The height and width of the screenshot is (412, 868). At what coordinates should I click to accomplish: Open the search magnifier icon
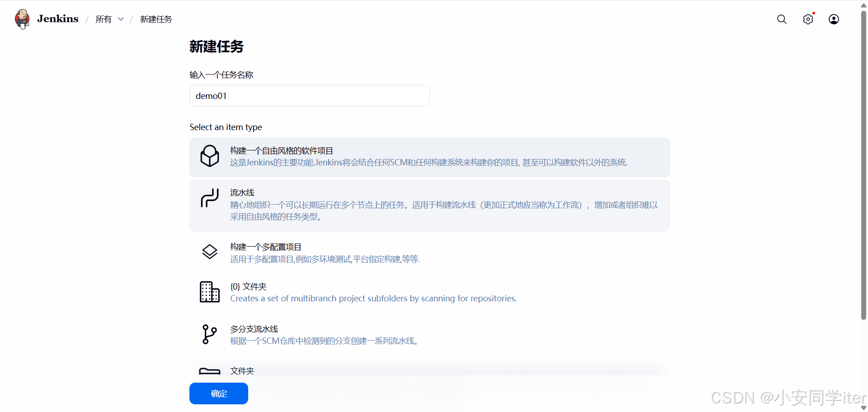pyautogui.click(x=782, y=19)
